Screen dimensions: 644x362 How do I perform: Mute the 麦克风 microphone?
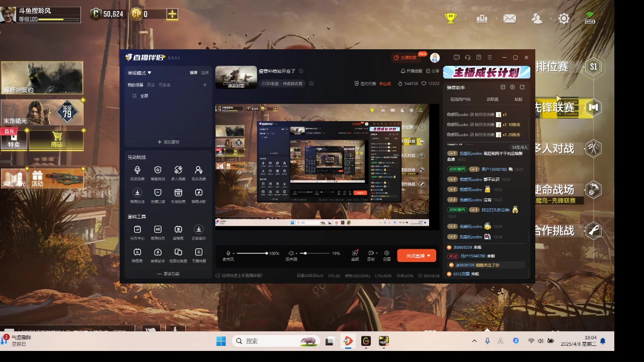click(x=228, y=253)
